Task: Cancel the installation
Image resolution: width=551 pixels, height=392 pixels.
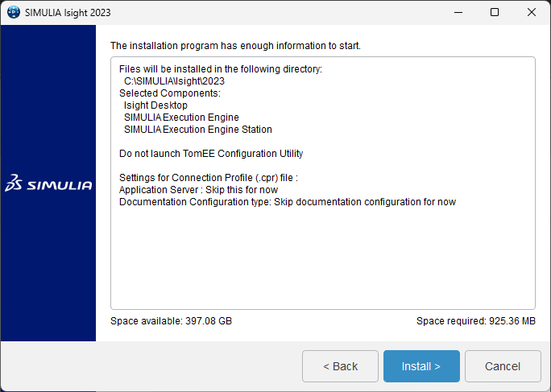Action: point(503,366)
